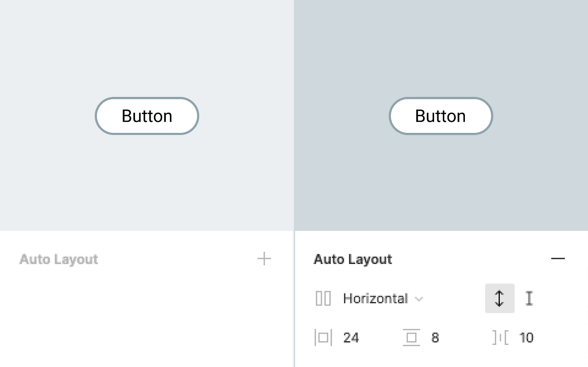Click the chevron arrow beside Horizontal
The height and width of the screenshot is (367, 588).
tap(418, 299)
